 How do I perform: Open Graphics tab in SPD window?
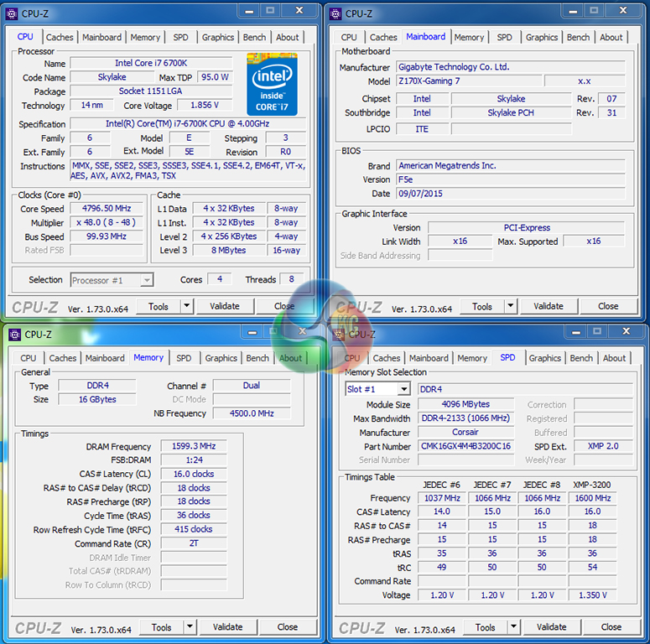pos(544,358)
